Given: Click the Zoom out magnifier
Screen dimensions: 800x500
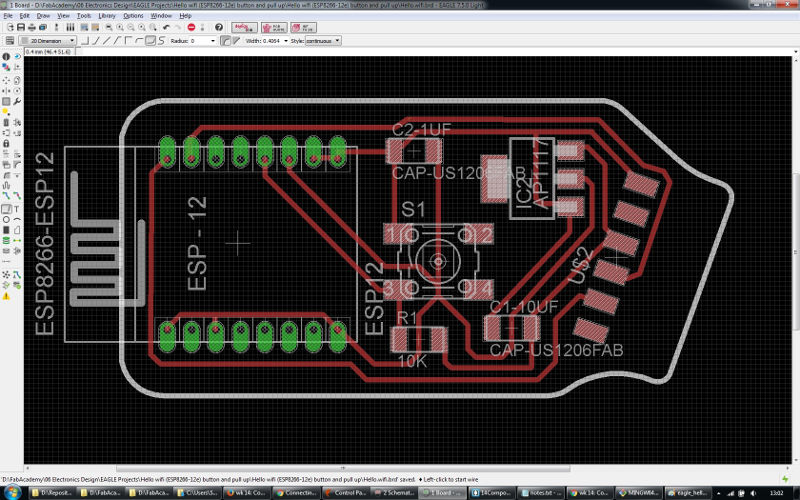Looking at the screenshot, I should [x=131, y=27].
